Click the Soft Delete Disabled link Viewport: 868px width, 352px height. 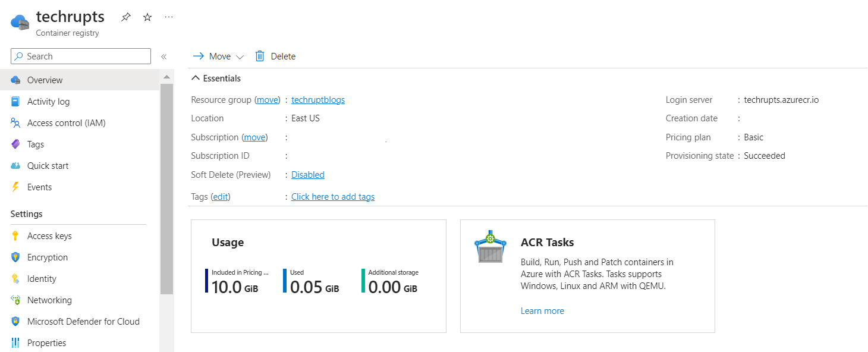308,175
